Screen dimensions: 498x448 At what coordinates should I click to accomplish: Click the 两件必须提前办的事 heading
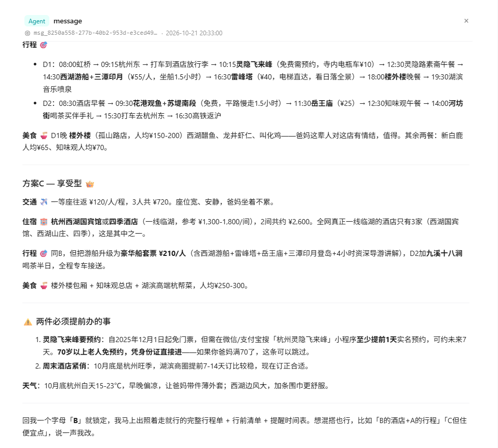pyautogui.click(x=73, y=321)
